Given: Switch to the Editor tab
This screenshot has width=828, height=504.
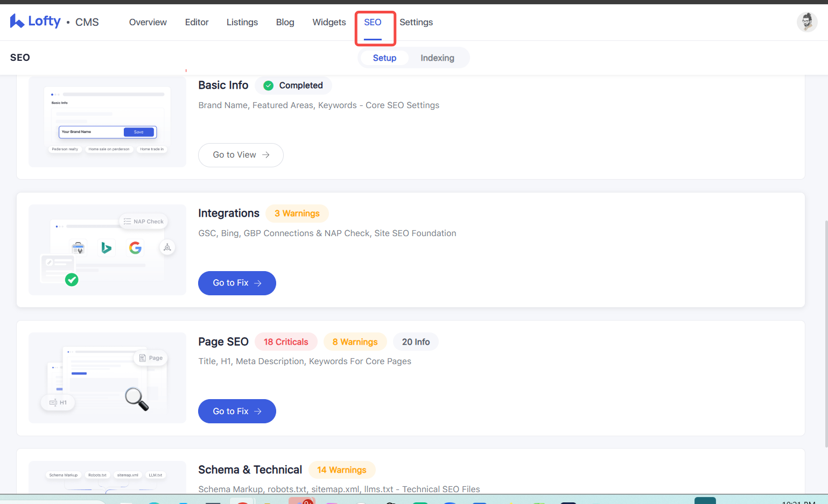Looking at the screenshot, I should (x=197, y=22).
